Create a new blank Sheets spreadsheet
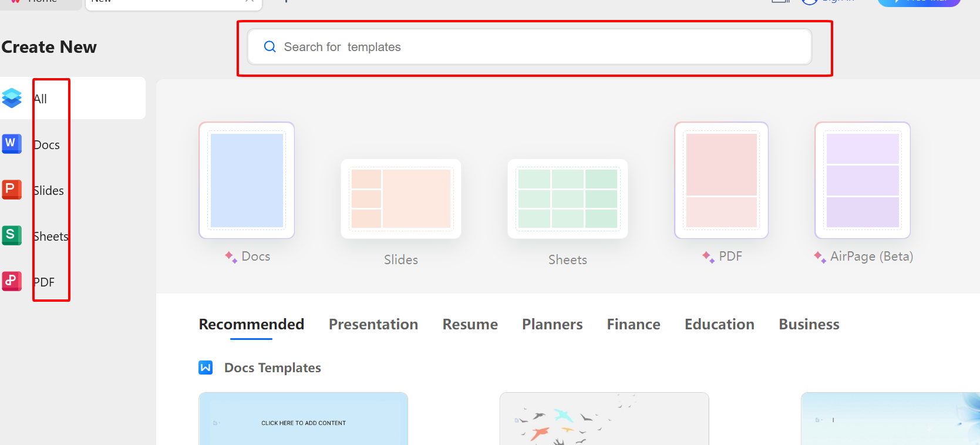This screenshot has height=445, width=980. 567,198
